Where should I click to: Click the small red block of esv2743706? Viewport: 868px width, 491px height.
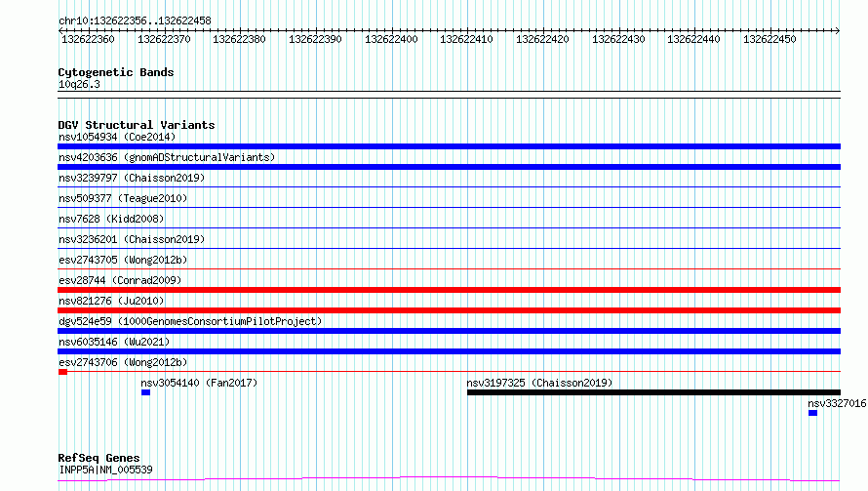62,372
